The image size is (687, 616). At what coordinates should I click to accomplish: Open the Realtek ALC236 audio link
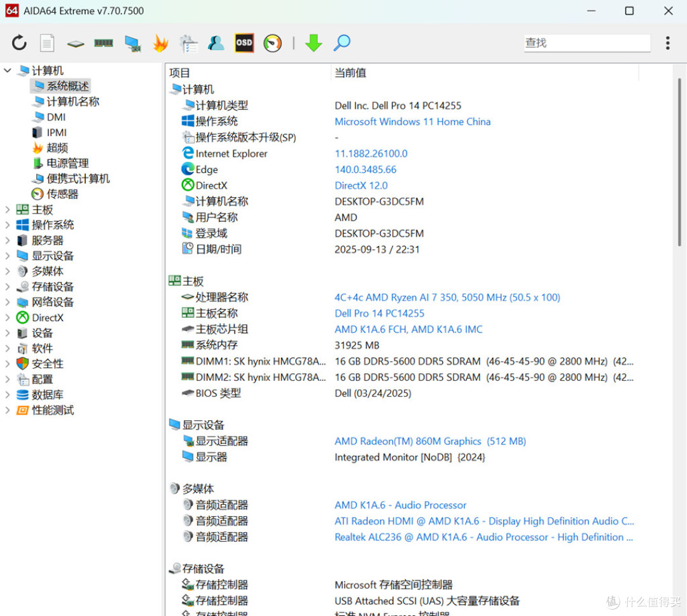tap(483, 537)
